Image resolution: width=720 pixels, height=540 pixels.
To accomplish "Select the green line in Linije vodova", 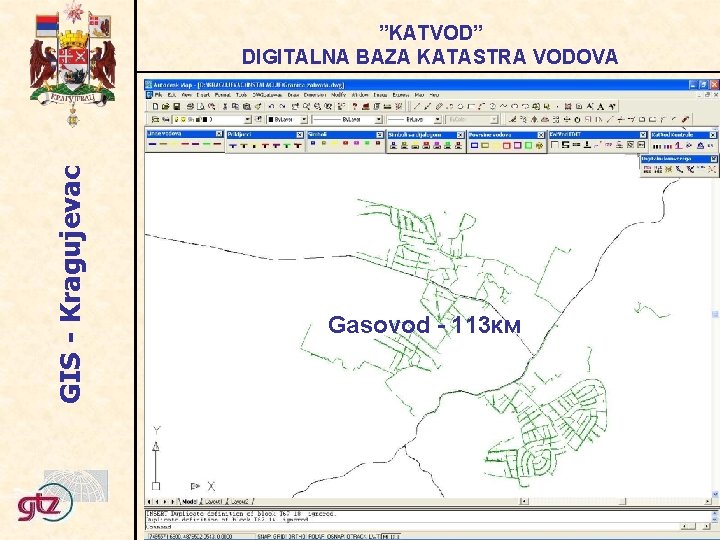I will coord(207,144).
